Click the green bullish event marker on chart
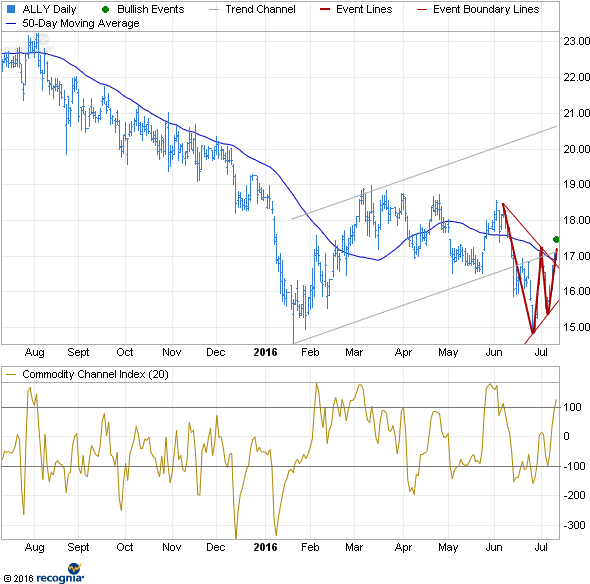This screenshot has width=590, height=584. [556, 239]
